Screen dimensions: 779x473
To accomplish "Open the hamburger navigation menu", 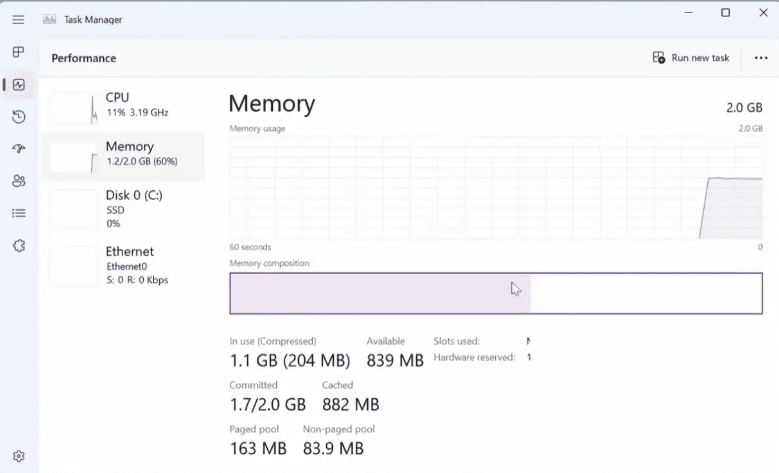I will click(18, 19).
